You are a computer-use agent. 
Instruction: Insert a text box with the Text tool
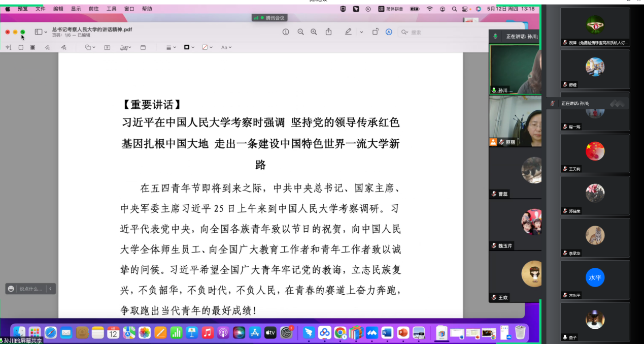coord(107,47)
